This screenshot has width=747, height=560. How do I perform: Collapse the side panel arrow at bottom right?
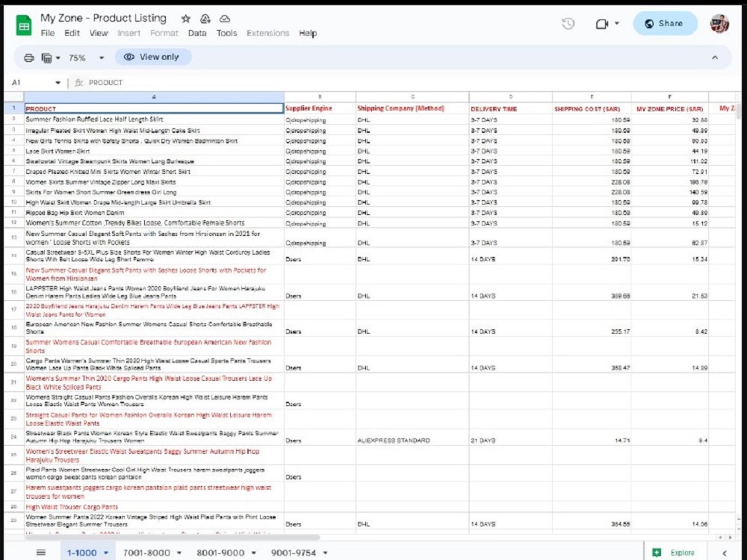coord(725,553)
